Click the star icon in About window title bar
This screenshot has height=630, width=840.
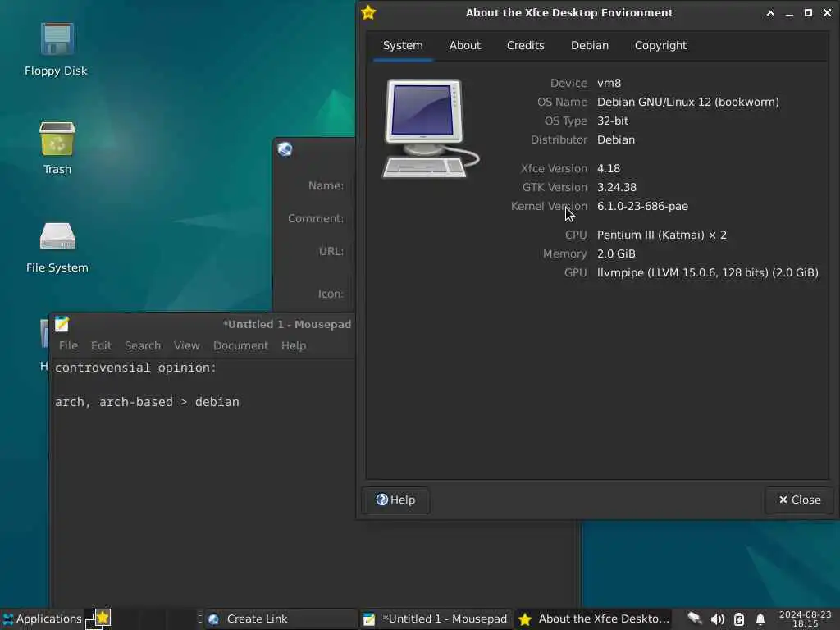point(368,12)
